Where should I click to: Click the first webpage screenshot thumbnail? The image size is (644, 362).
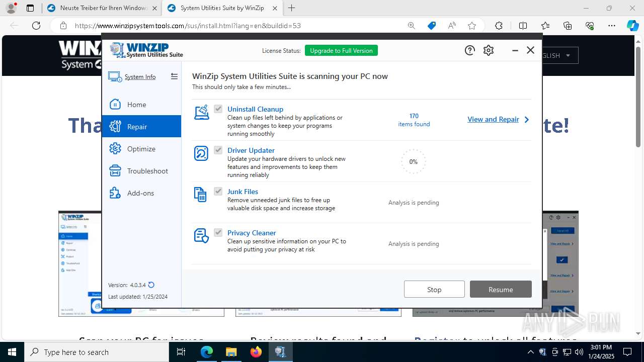pyautogui.click(x=141, y=263)
